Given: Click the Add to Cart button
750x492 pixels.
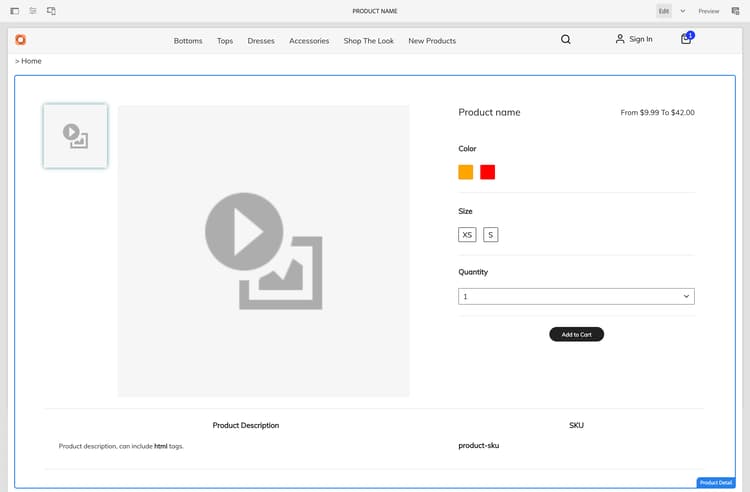Looking at the screenshot, I should [576, 335].
